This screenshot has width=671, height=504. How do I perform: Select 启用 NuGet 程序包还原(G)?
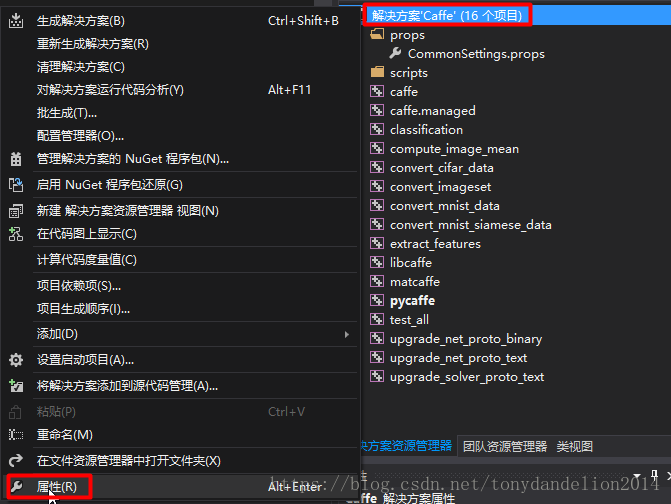(x=110, y=185)
